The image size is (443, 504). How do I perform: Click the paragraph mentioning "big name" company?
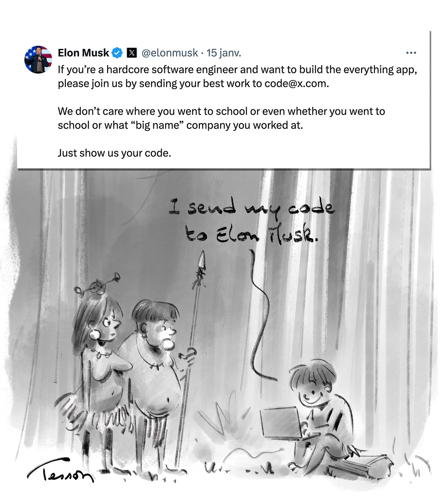click(x=221, y=118)
